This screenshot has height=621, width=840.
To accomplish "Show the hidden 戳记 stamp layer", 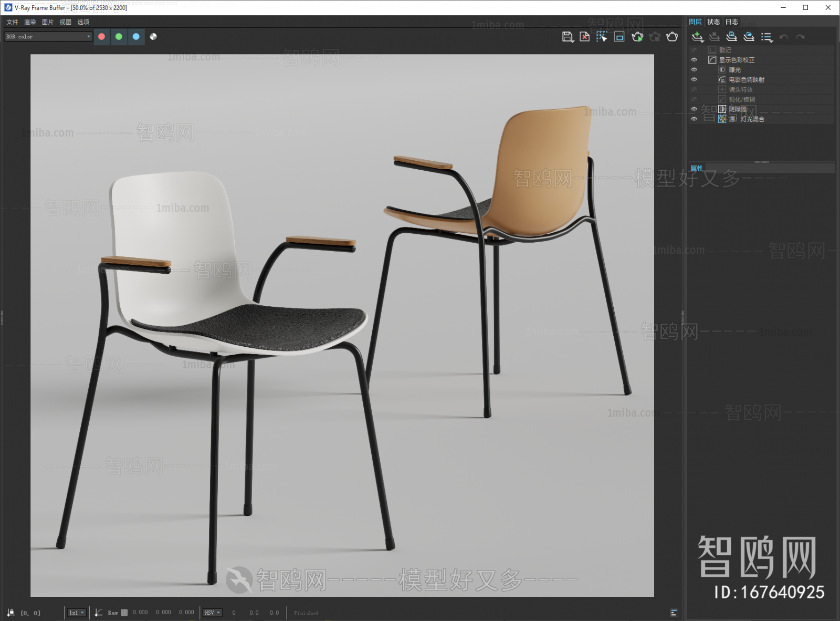I will tap(694, 50).
